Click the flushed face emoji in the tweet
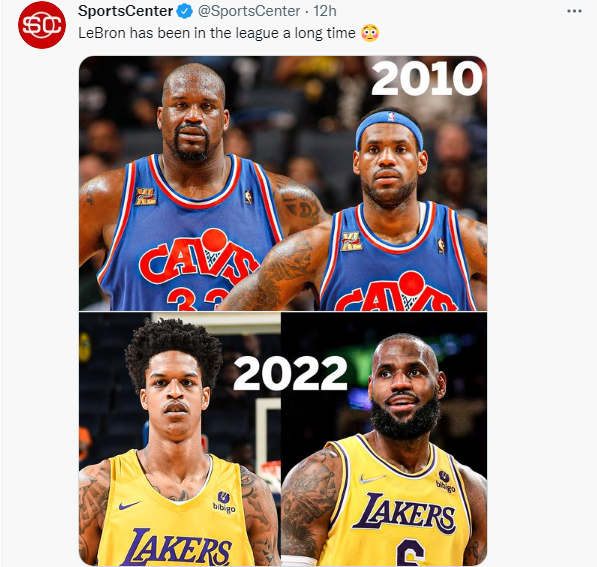Image resolution: width=597 pixels, height=567 pixels. (x=370, y=33)
